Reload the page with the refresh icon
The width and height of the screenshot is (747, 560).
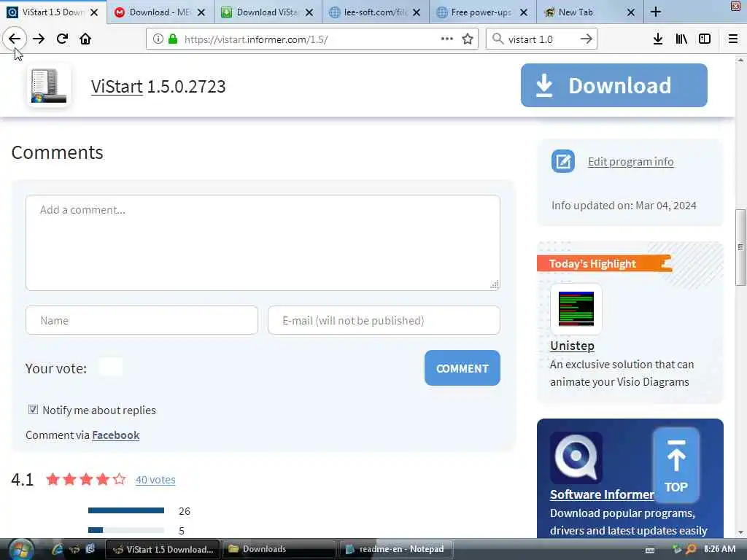(x=62, y=39)
